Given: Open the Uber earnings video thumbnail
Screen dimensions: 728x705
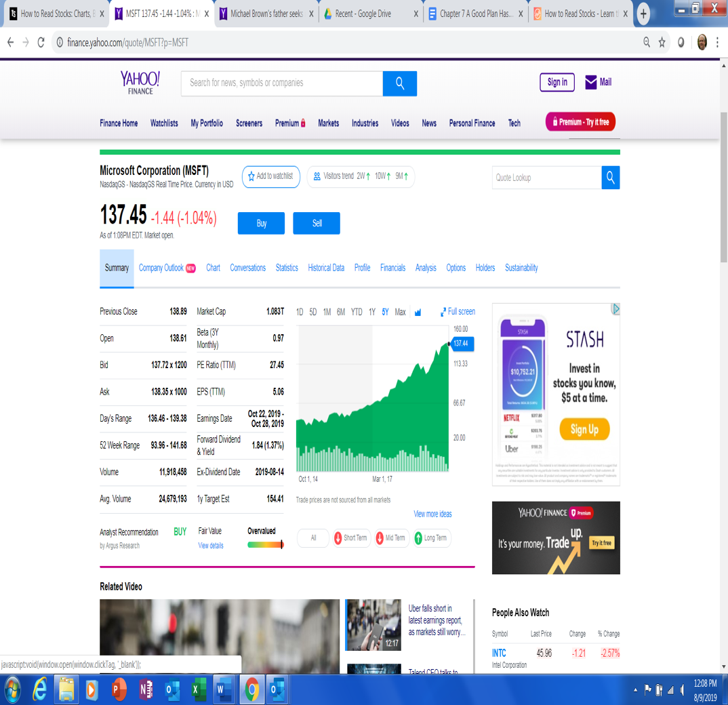Looking at the screenshot, I should (373, 624).
